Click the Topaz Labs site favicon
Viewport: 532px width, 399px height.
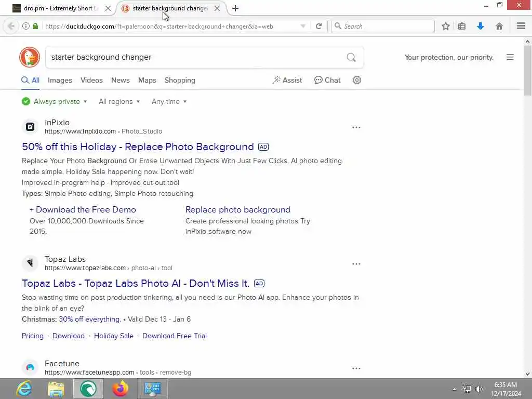point(30,263)
